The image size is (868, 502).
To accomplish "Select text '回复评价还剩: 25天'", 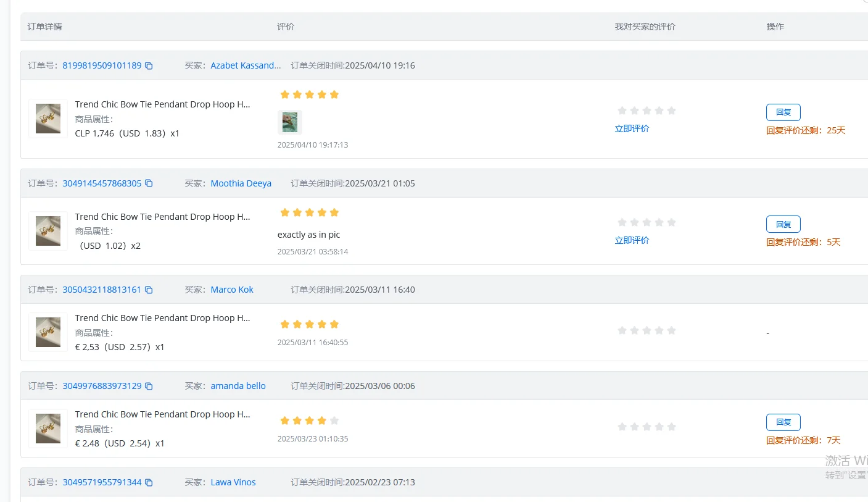I will tap(806, 130).
